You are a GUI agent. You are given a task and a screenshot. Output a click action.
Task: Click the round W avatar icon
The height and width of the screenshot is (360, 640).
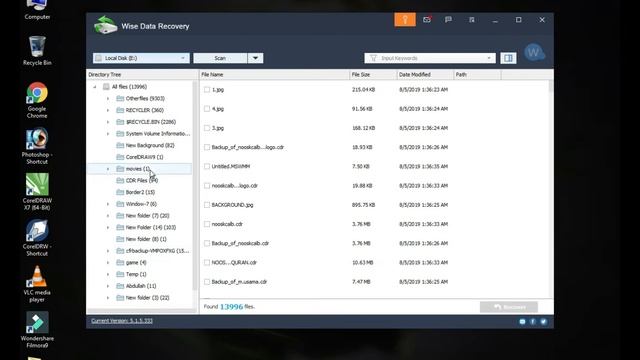[x=534, y=53]
